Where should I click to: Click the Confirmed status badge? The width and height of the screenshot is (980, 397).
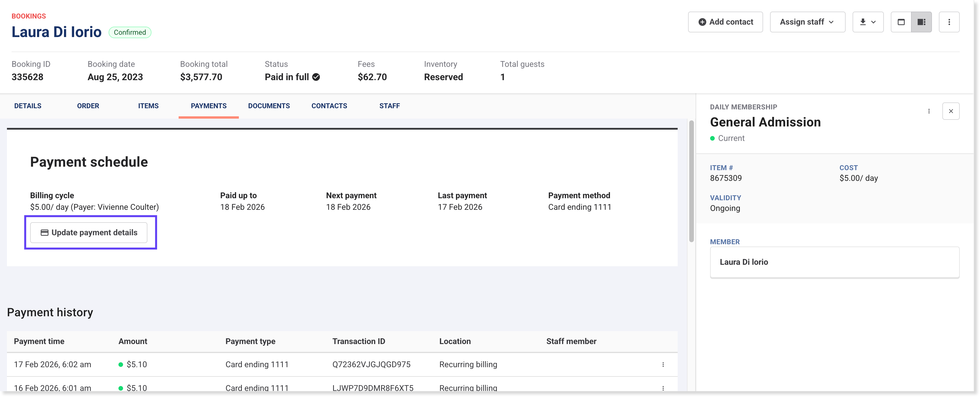pos(130,32)
